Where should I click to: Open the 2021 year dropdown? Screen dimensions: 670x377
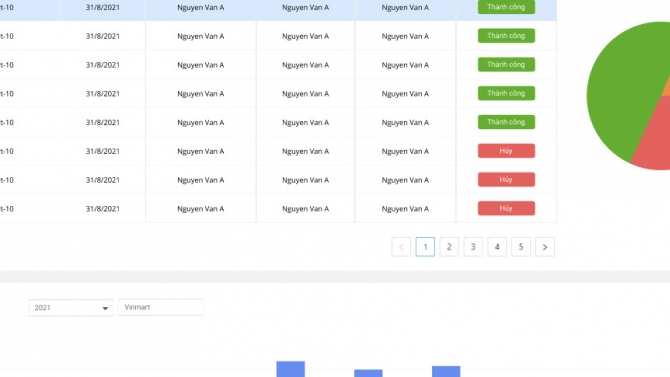71,308
